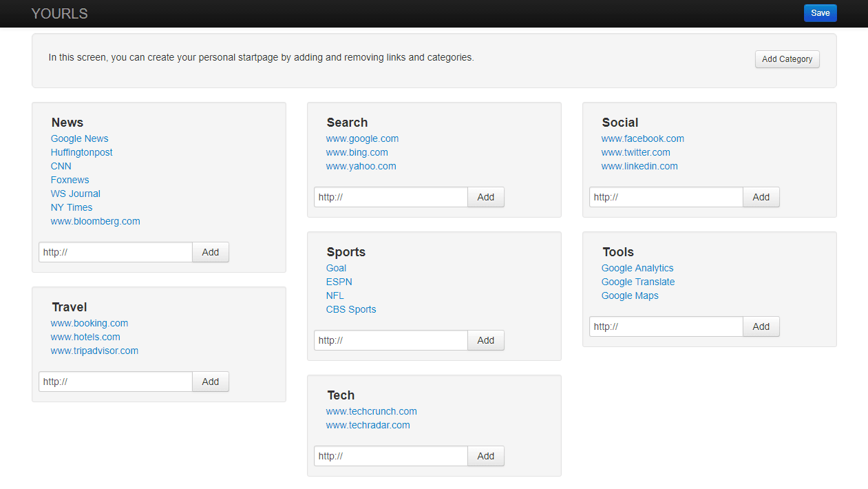This screenshot has width=868, height=489.
Task: Open the www.google.com link
Action: pos(362,138)
